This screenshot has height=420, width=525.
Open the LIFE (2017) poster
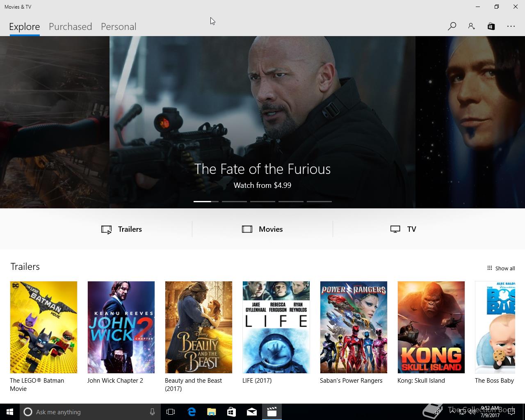276,327
